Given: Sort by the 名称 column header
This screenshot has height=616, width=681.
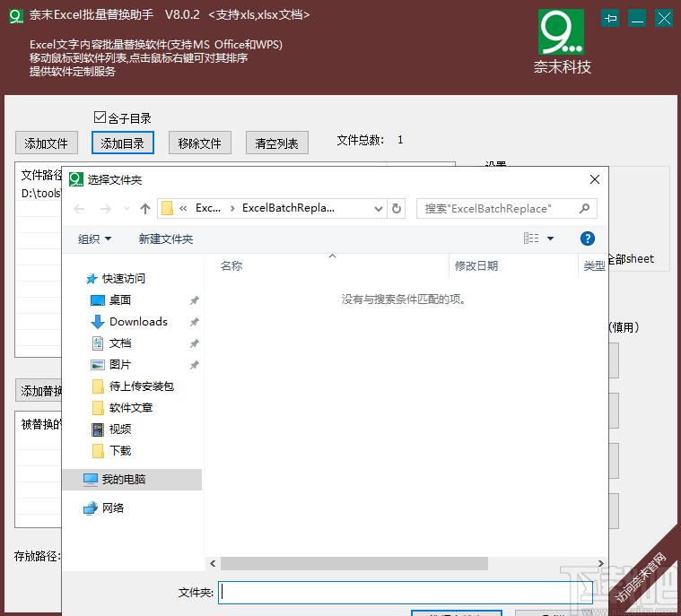Looking at the screenshot, I should [231, 265].
